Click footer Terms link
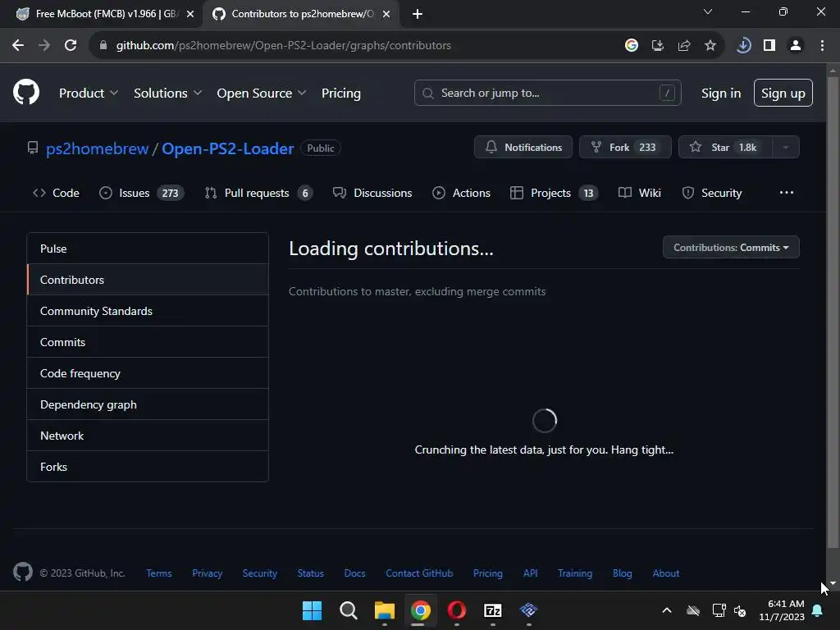Viewport: 840px width, 630px height. coord(159,573)
